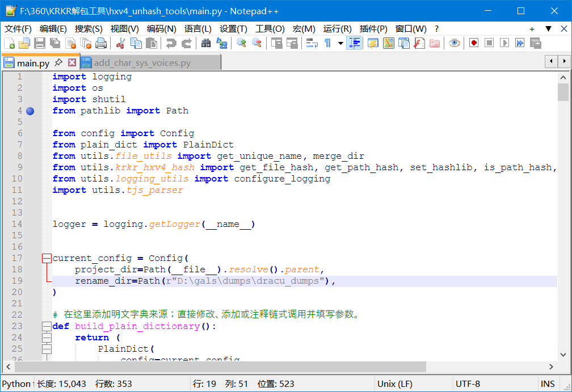Click the blue bookmark on line 4

point(30,111)
